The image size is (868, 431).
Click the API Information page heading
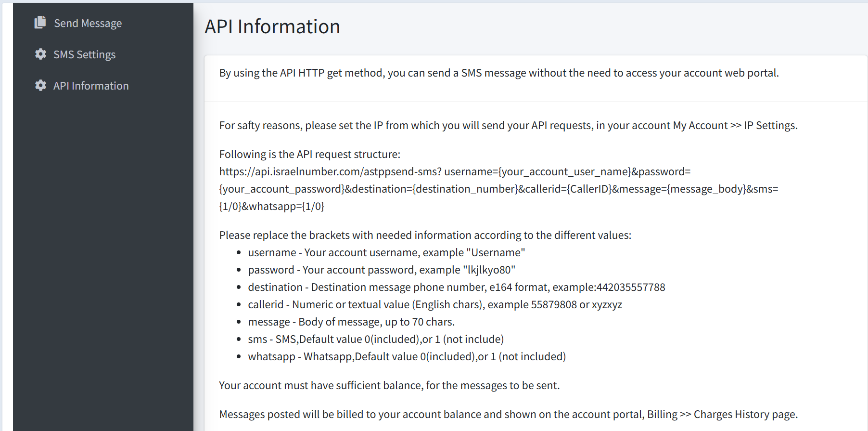(x=272, y=26)
